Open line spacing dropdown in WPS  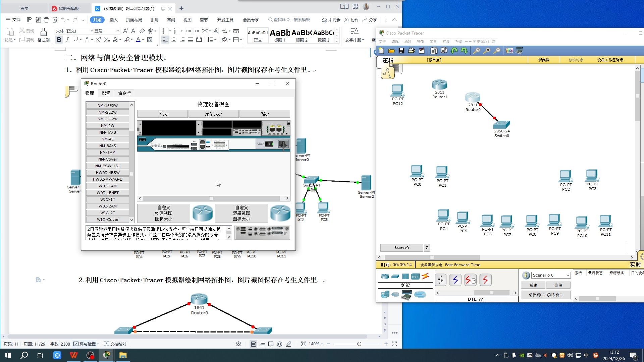tap(215, 40)
